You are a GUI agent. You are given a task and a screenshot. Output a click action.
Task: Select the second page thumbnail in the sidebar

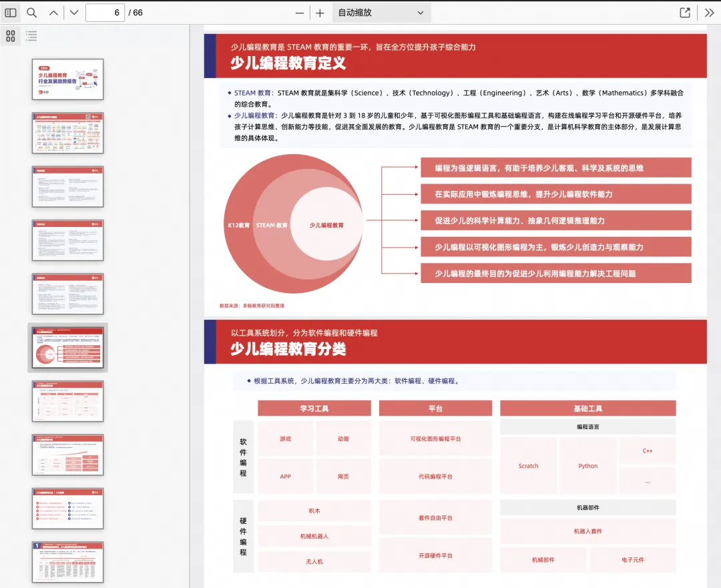coord(67,131)
